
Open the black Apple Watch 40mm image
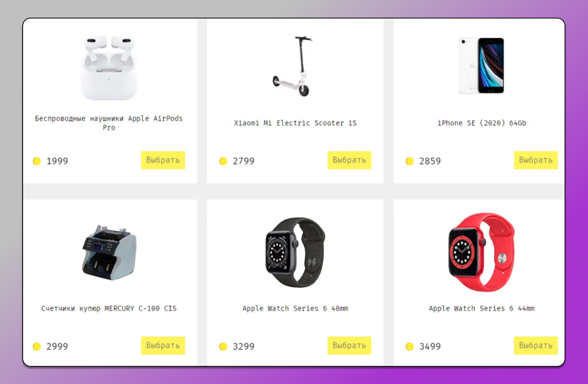pos(295,252)
